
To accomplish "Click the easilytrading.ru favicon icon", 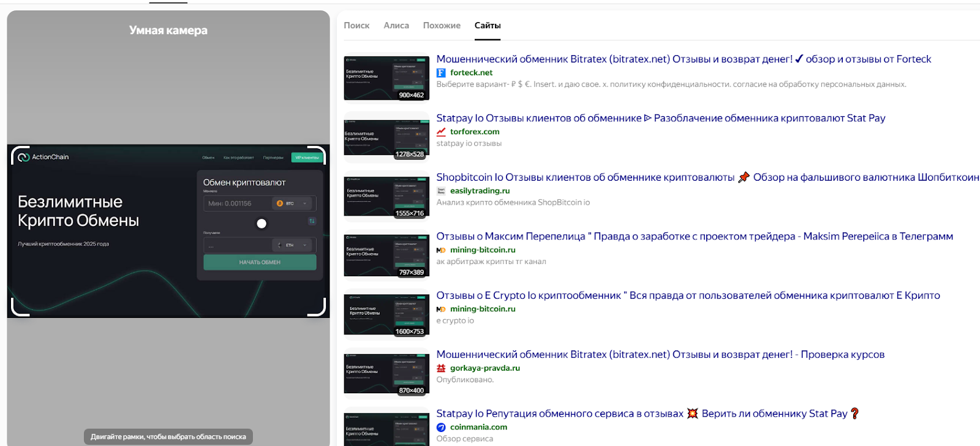I will pos(441,191).
